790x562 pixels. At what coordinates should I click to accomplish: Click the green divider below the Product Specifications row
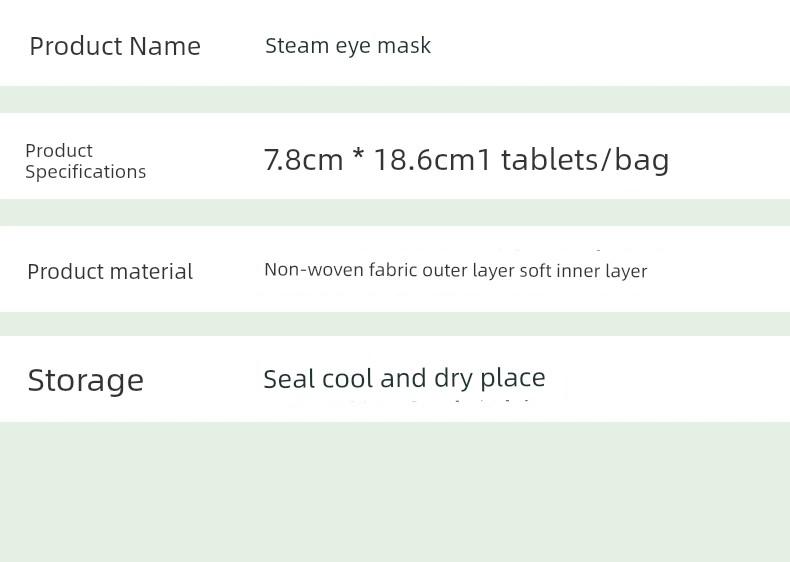pos(395,212)
